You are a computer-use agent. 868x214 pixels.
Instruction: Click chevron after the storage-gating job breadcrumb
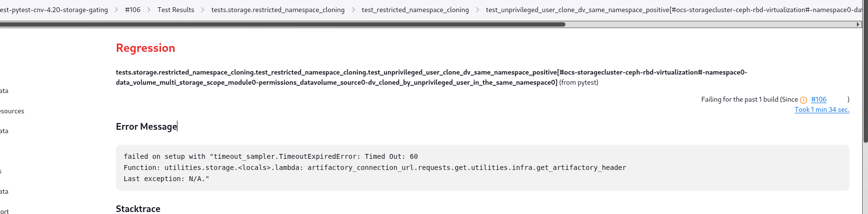point(116,10)
